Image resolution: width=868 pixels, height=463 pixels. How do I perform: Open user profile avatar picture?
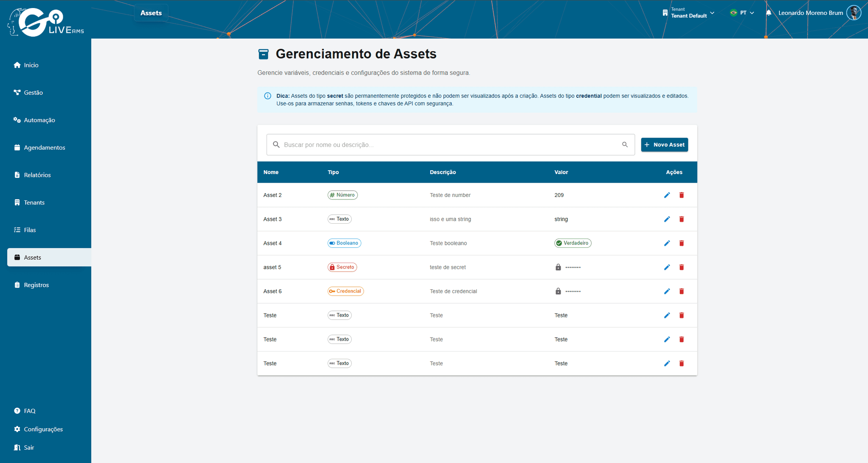click(854, 13)
